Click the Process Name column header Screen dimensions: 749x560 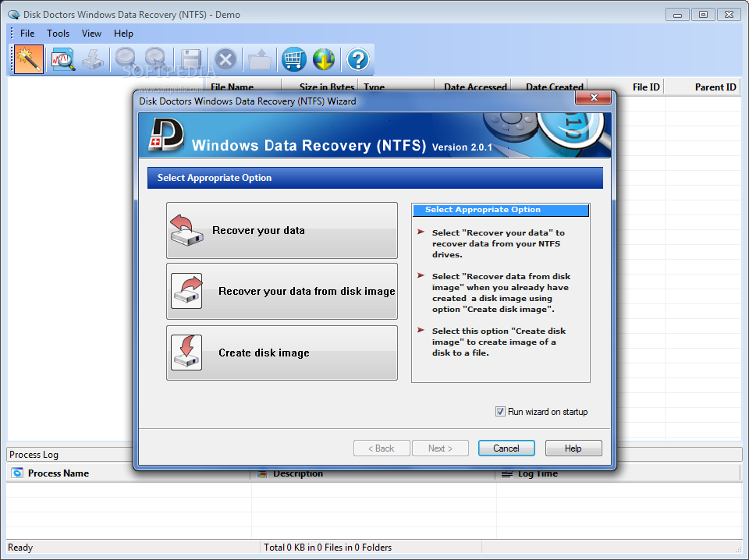click(x=59, y=473)
